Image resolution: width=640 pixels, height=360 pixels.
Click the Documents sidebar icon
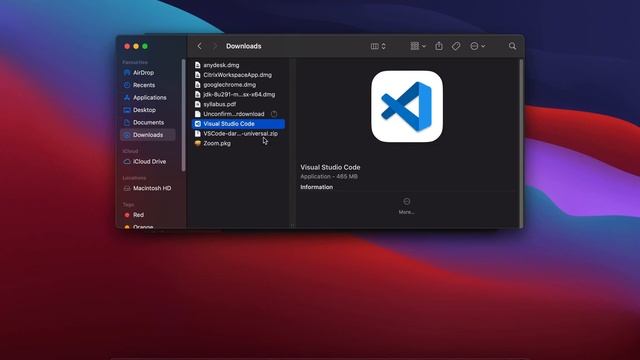pos(127,122)
